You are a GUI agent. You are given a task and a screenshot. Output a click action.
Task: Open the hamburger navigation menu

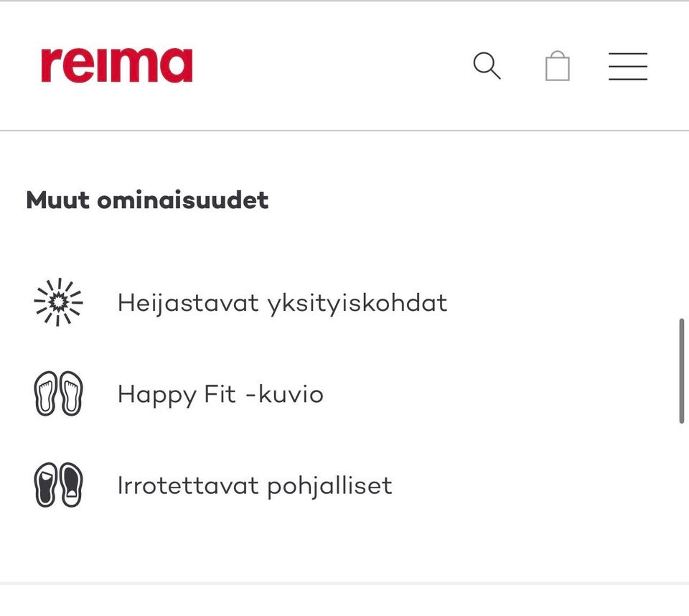[x=628, y=66]
